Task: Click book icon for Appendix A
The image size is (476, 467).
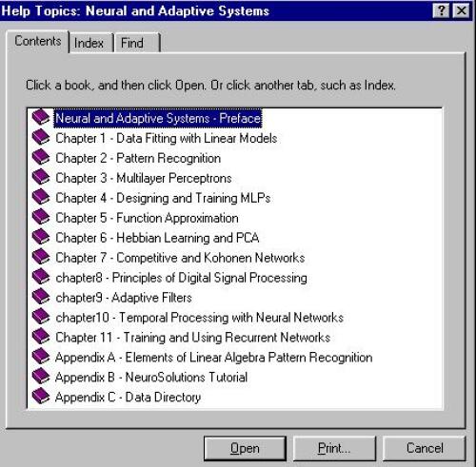Action: click(x=41, y=357)
